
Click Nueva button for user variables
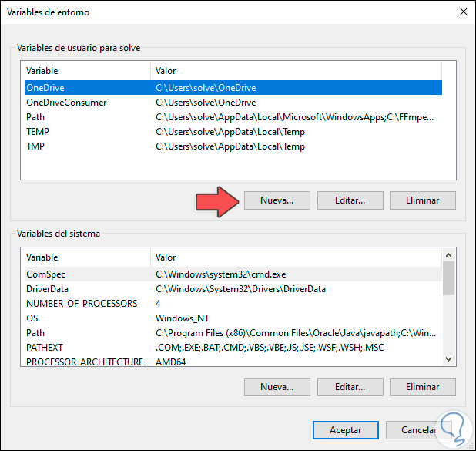277,200
